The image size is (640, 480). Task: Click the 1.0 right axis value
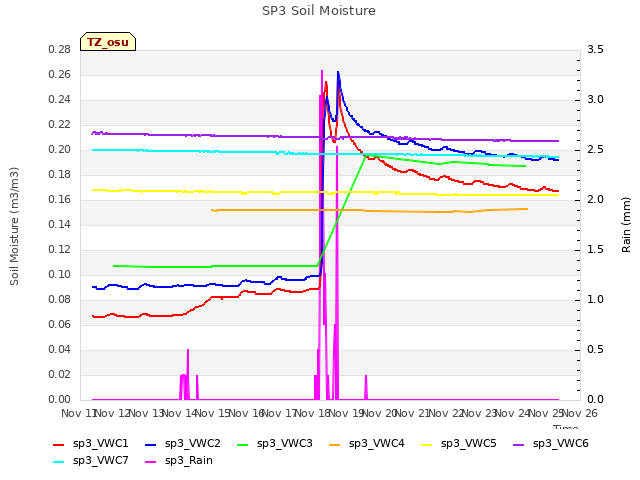point(595,299)
